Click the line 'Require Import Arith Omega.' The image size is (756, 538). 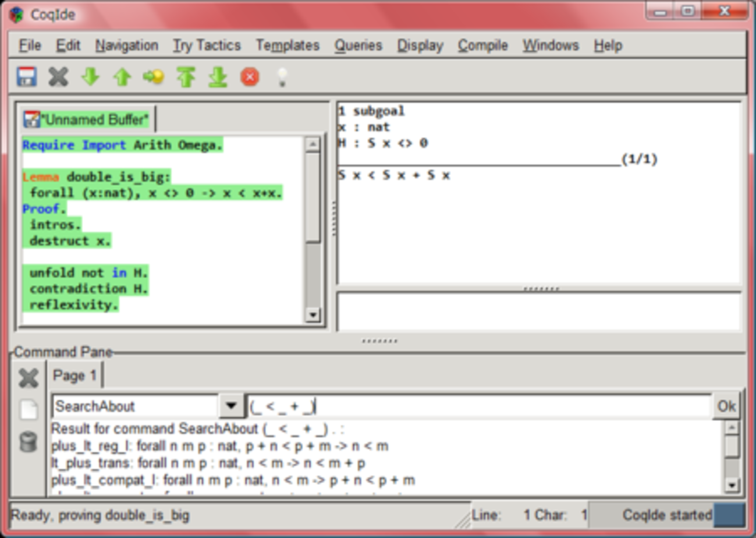123,145
